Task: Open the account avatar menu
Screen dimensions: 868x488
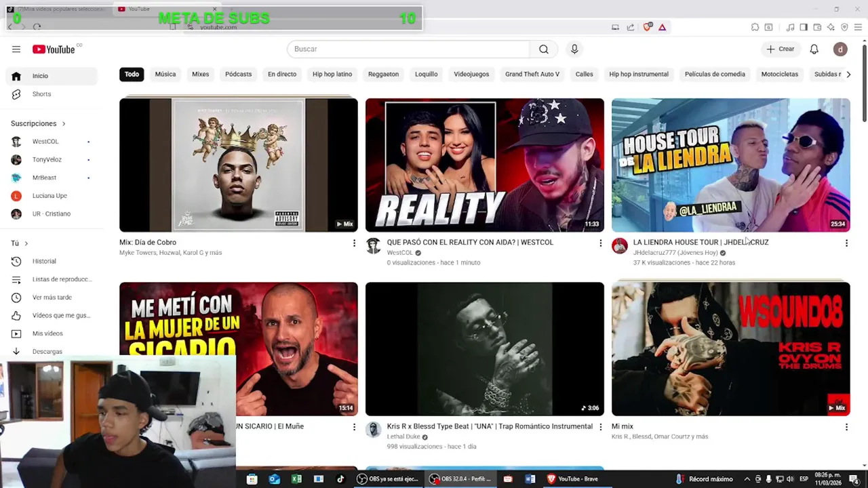Action: (840, 49)
